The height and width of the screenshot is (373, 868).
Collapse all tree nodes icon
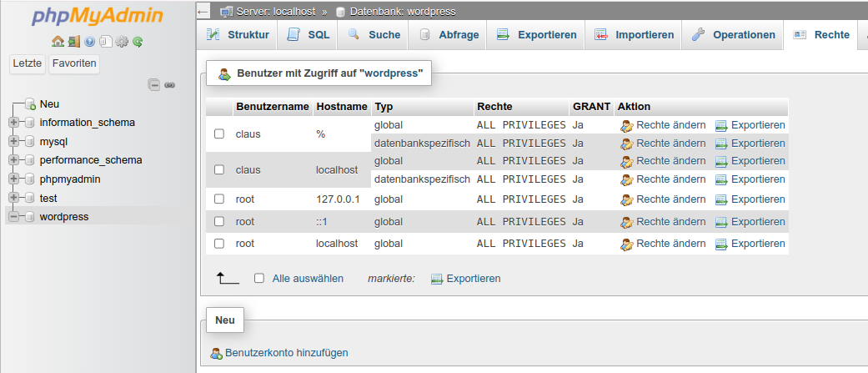[x=154, y=85]
